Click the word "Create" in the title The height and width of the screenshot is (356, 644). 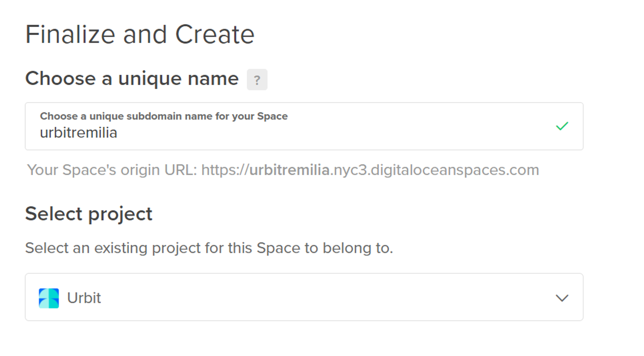[215, 34]
